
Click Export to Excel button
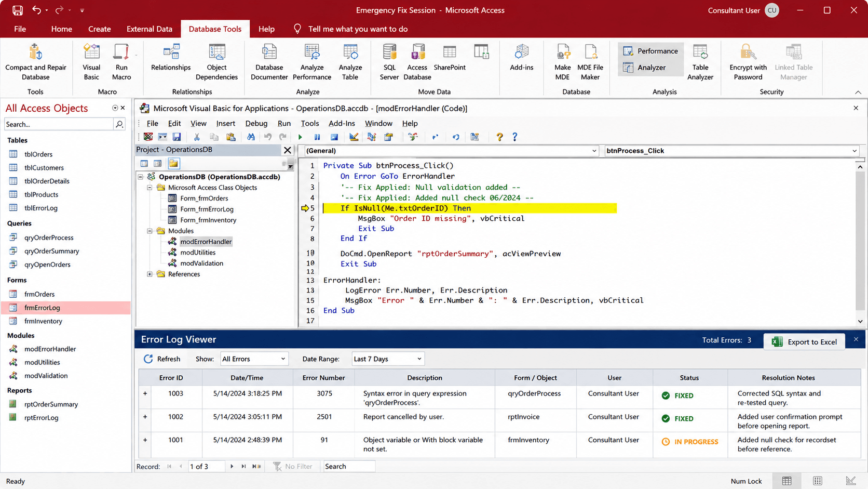click(804, 341)
